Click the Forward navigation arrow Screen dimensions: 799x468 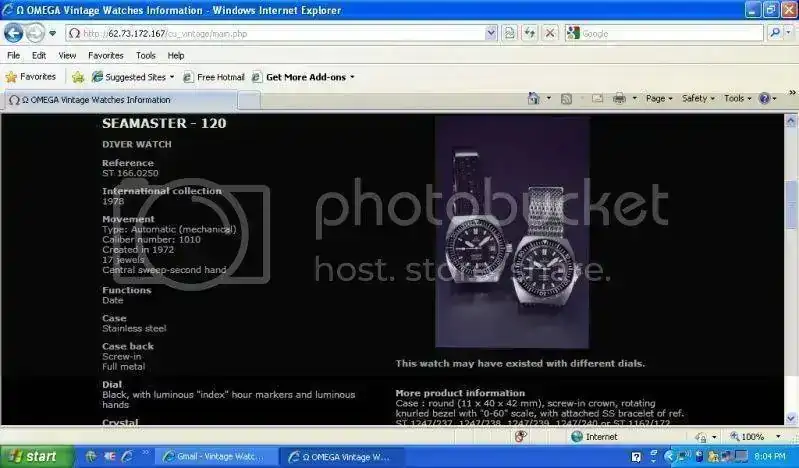point(35,34)
